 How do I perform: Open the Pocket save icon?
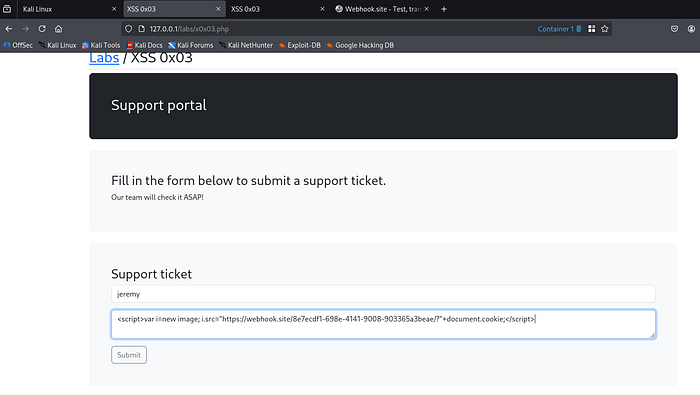pos(675,29)
